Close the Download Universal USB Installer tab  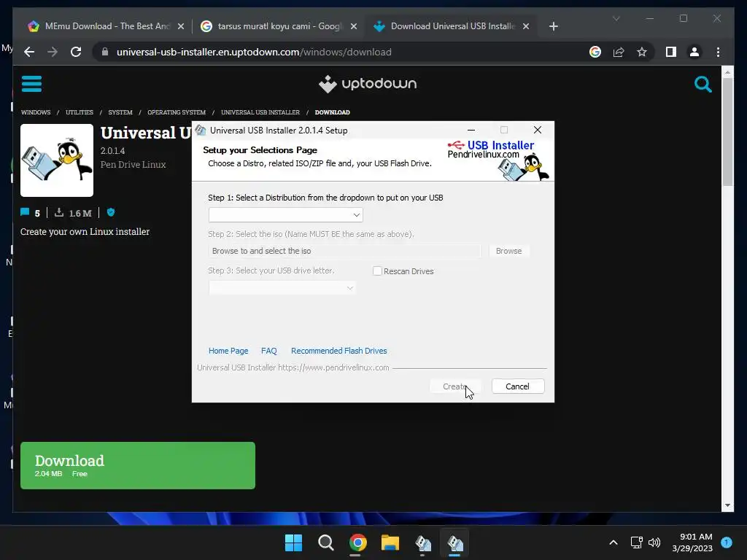526,26
